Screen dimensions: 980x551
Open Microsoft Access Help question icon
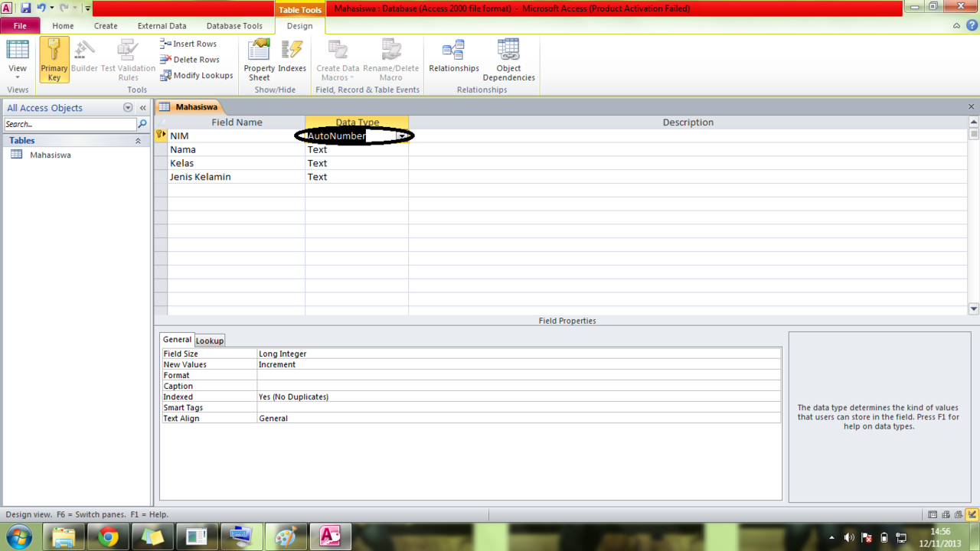[971, 25]
